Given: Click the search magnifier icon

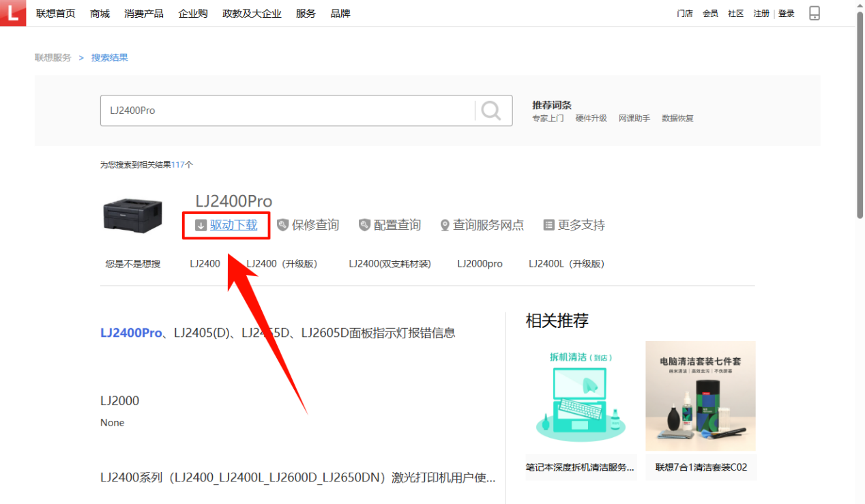Looking at the screenshot, I should pos(491,110).
